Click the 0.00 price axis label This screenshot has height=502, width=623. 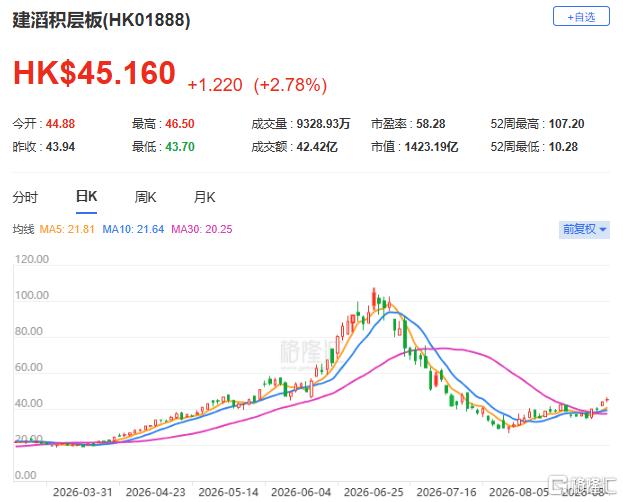[x=25, y=475]
